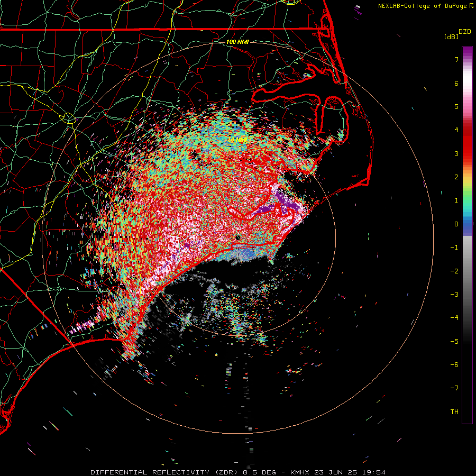The width and height of the screenshot is (476, 476).
Task: Click the 3 tick on the dB scale
Action: [456, 153]
